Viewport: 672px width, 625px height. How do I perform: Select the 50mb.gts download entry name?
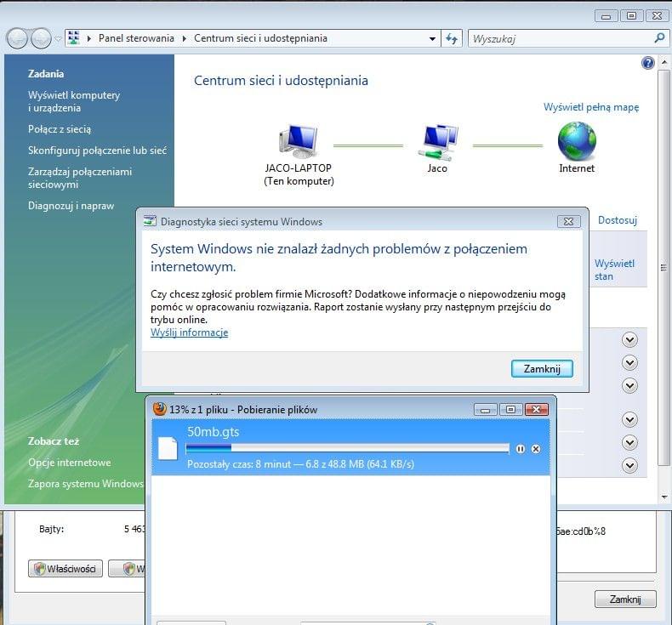point(213,432)
